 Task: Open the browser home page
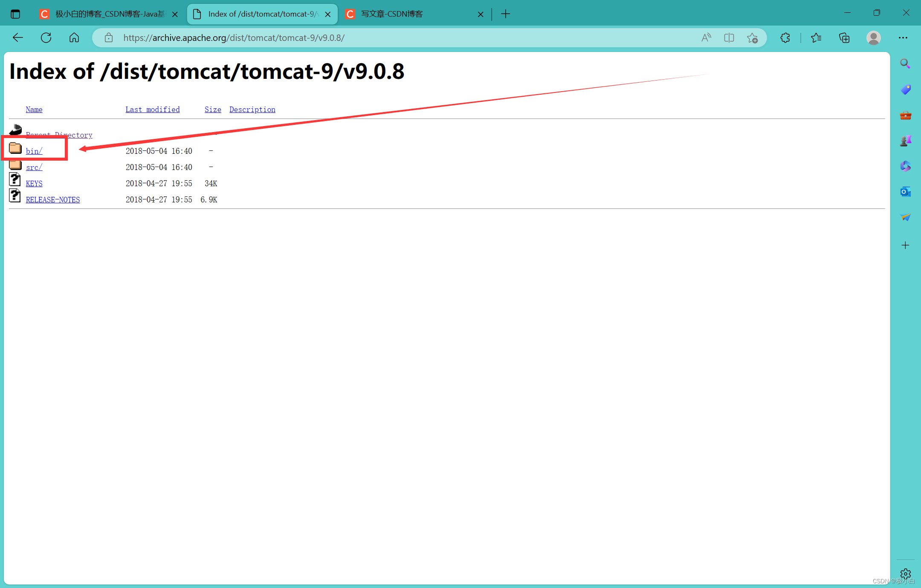[x=74, y=38]
